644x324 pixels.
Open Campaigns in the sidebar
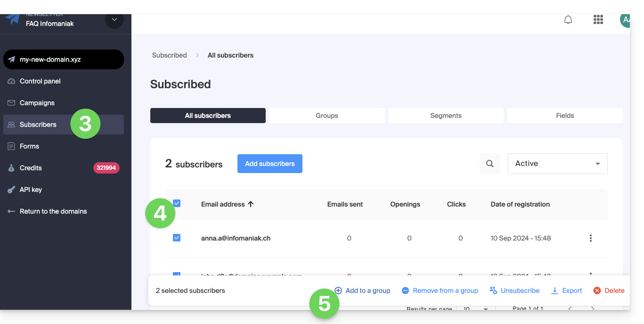(37, 103)
